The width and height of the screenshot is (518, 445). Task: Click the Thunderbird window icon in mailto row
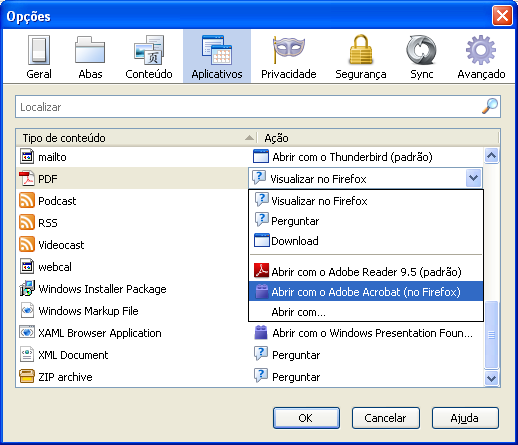pyautogui.click(x=261, y=156)
